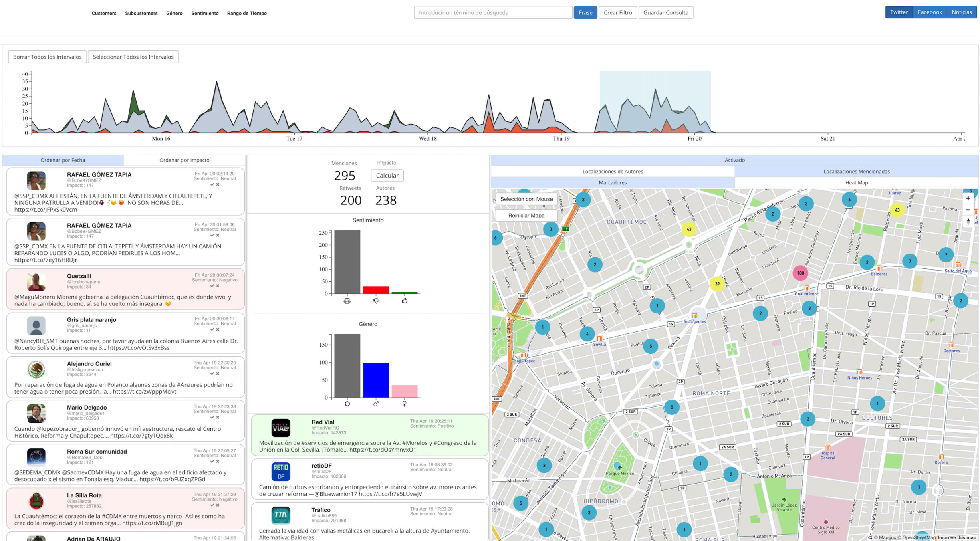
Task: Click the search term input field
Action: (x=492, y=12)
